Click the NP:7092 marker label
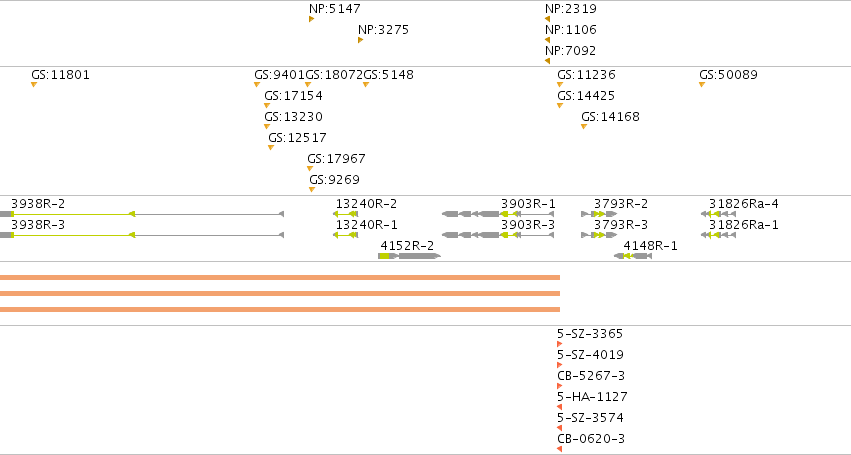851x455 pixels. click(x=570, y=51)
